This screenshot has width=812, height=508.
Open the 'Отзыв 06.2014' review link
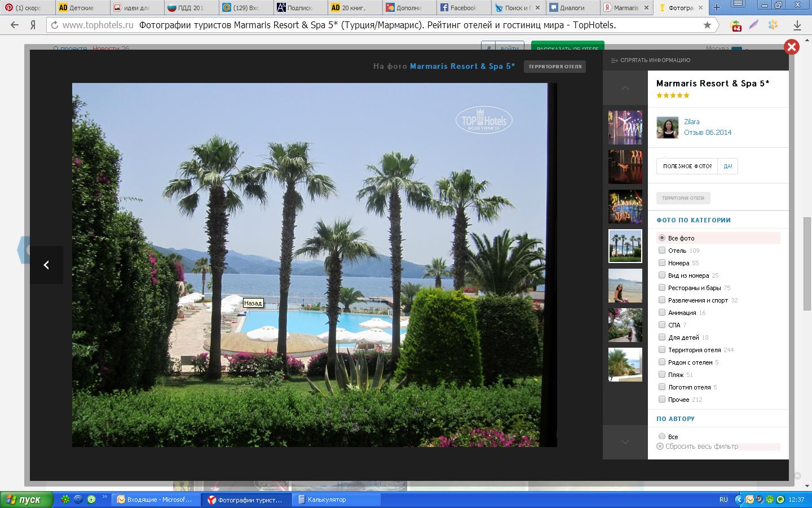(708, 133)
